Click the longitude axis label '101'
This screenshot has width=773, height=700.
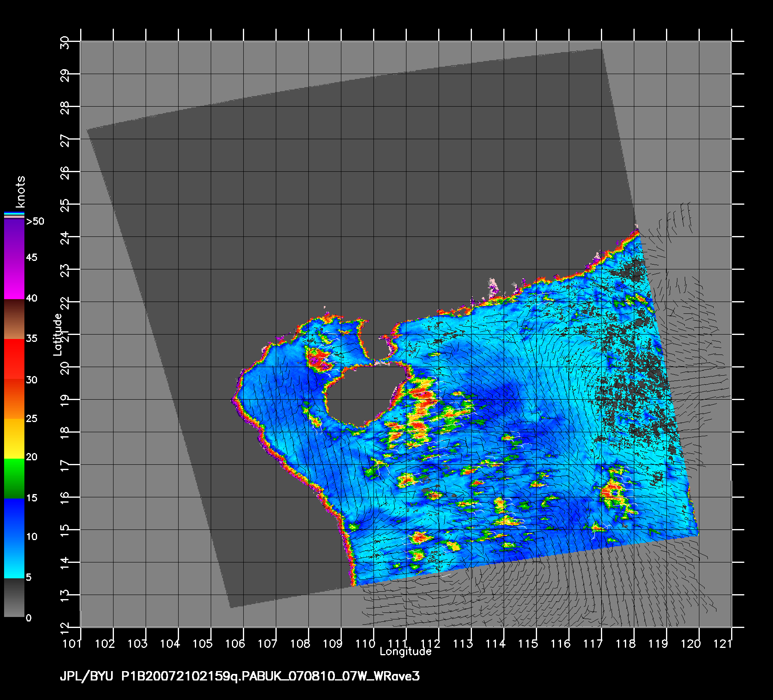coord(72,644)
